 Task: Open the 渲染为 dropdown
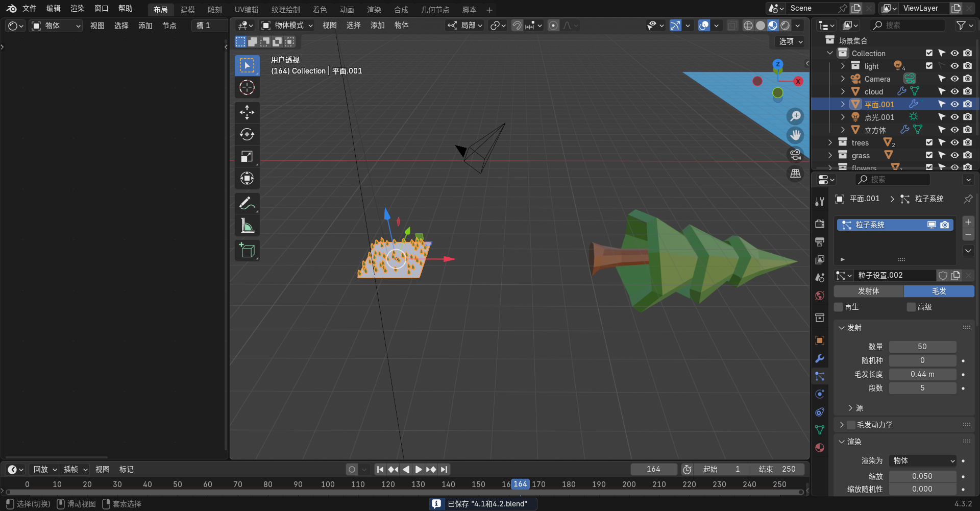tap(923, 460)
